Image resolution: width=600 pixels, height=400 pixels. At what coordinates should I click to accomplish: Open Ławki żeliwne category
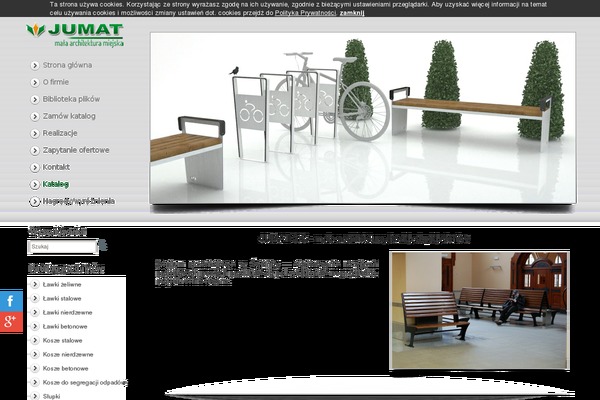62,284
